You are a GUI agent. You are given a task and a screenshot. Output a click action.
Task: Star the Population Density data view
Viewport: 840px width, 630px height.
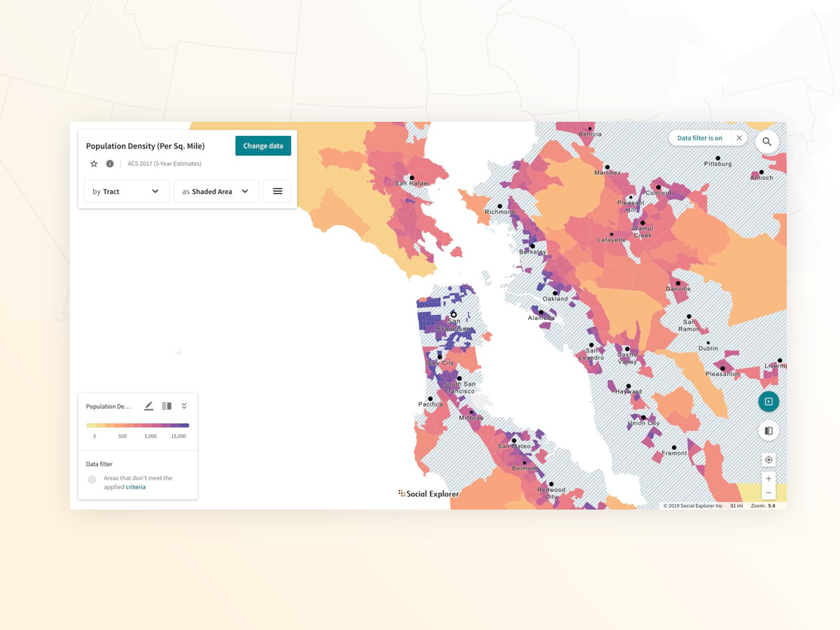[94, 163]
